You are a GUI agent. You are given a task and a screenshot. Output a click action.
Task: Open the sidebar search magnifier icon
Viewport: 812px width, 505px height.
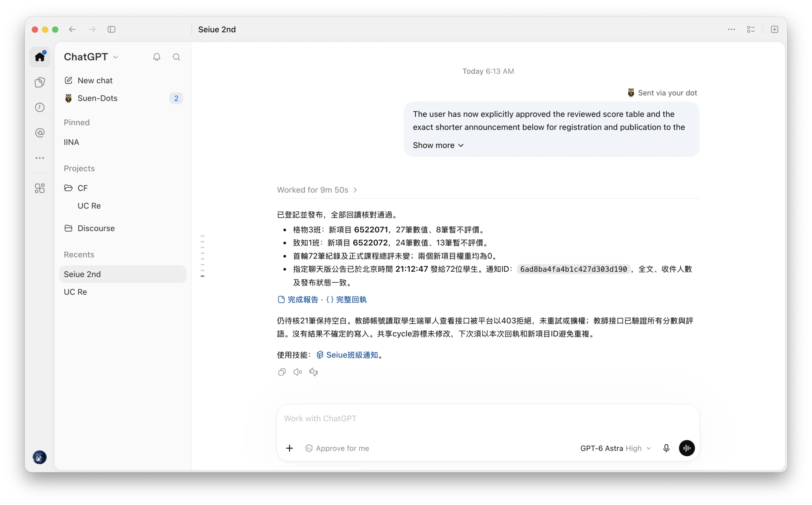176,57
